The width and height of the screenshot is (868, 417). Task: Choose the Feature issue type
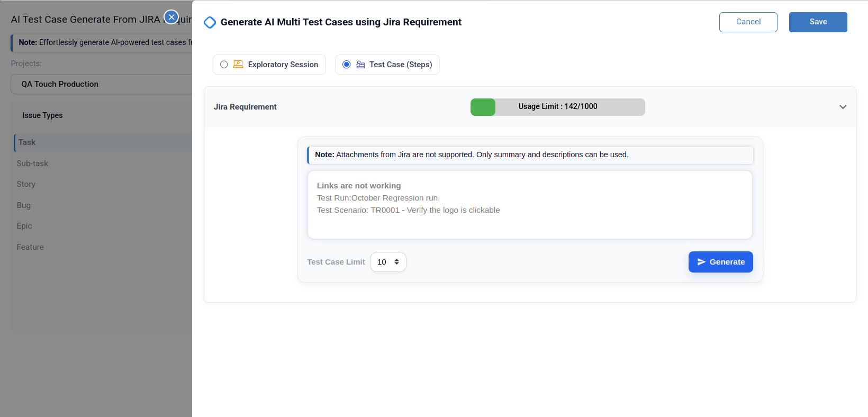tap(30, 247)
